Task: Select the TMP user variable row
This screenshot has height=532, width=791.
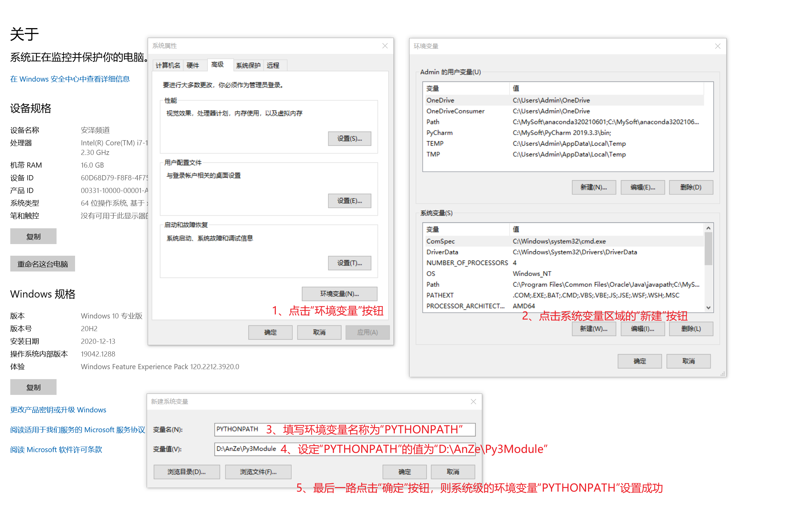Action: point(564,154)
